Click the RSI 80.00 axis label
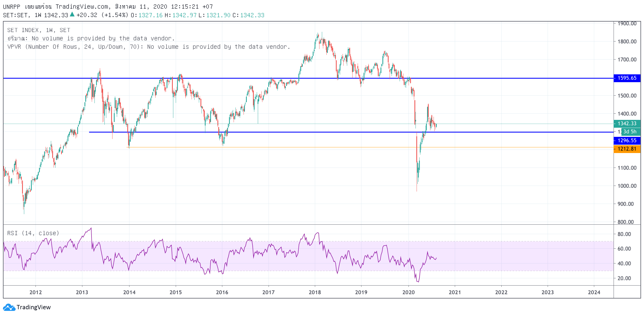The image size is (644, 316). pos(624,234)
